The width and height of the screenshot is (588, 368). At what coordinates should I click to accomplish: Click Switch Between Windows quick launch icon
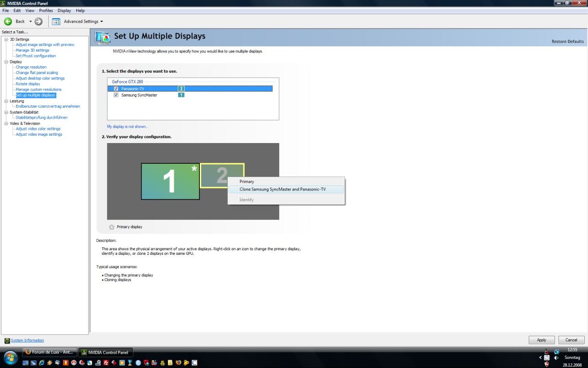[x=34, y=363]
